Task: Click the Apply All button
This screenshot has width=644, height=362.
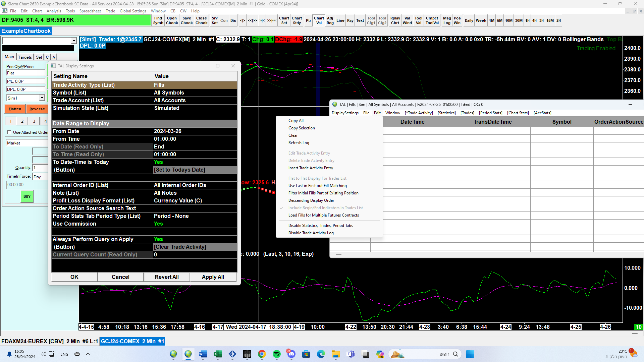Action: coord(213,277)
